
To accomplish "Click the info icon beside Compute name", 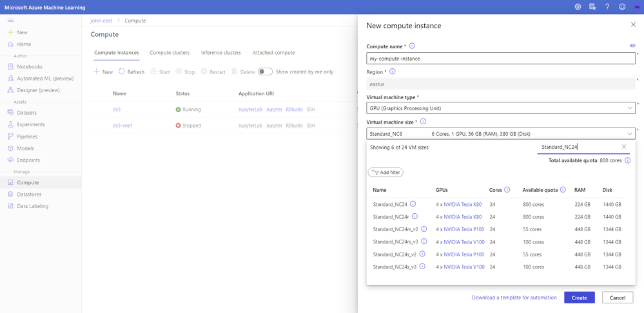I will pyautogui.click(x=413, y=46).
